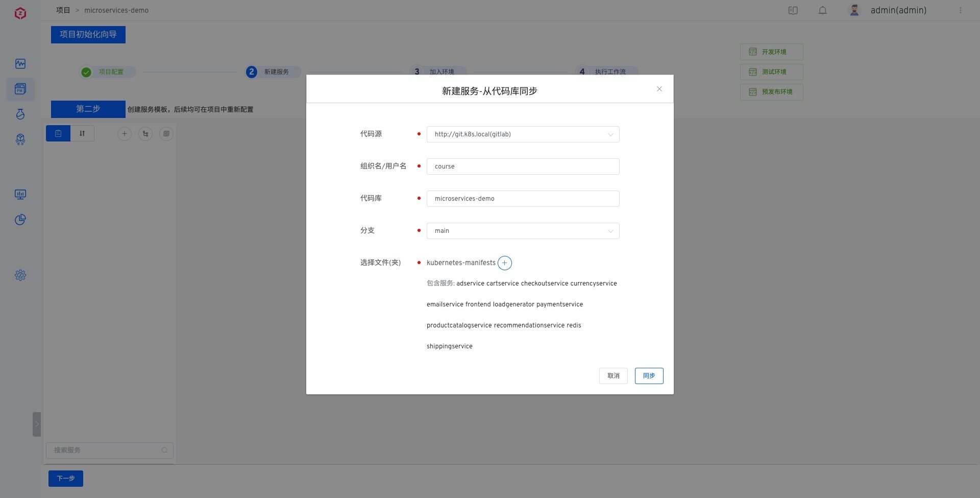Click the 'adservice' service text
The height and width of the screenshot is (498, 980).
pyautogui.click(x=470, y=283)
